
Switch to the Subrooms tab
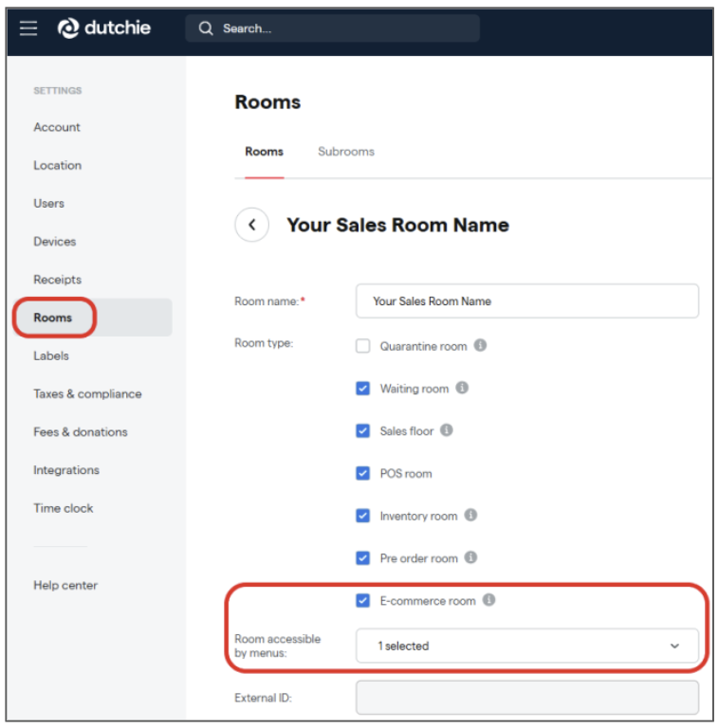click(346, 152)
